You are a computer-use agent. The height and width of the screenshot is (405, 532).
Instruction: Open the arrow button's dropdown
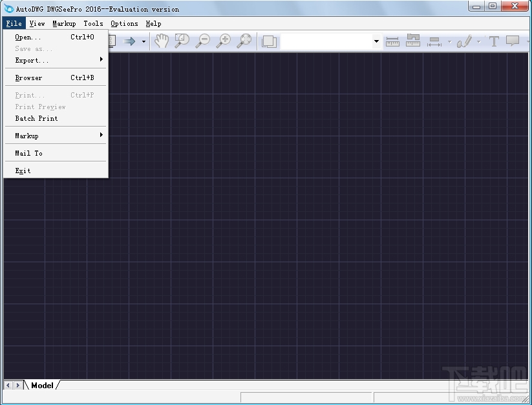click(144, 41)
